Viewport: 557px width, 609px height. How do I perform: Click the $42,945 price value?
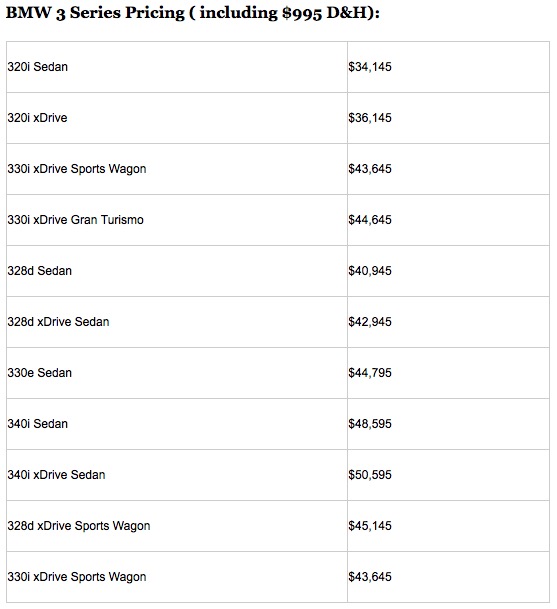(370, 322)
